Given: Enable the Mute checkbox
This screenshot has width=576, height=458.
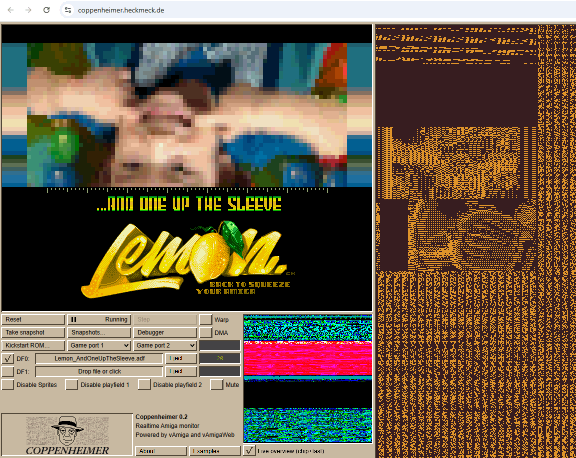Looking at the screenshot, I should tap(217, 385).
